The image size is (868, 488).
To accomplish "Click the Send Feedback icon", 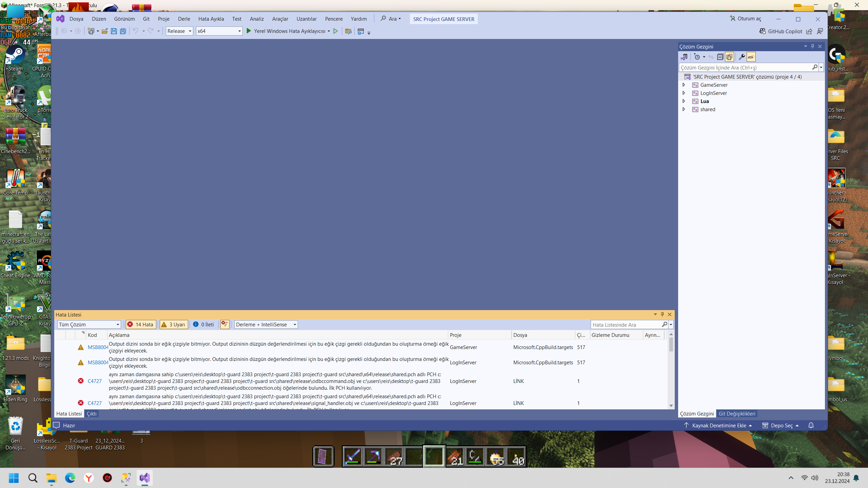I will 820,31.
